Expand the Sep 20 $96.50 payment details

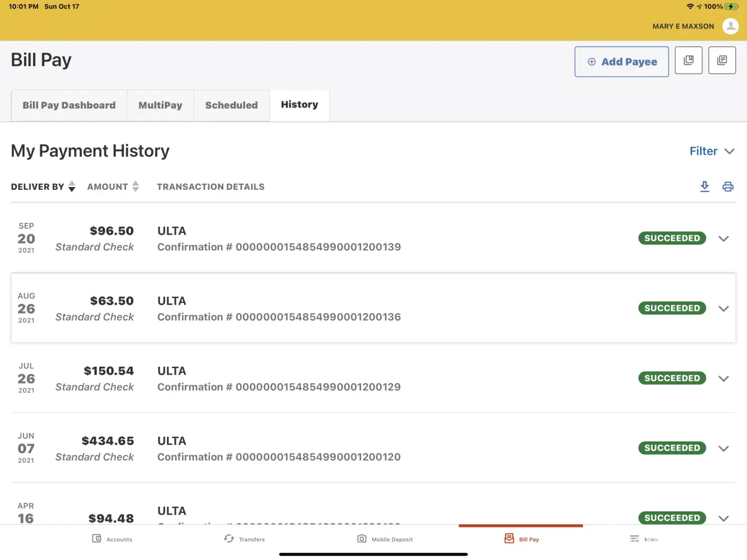click(723, 239)
